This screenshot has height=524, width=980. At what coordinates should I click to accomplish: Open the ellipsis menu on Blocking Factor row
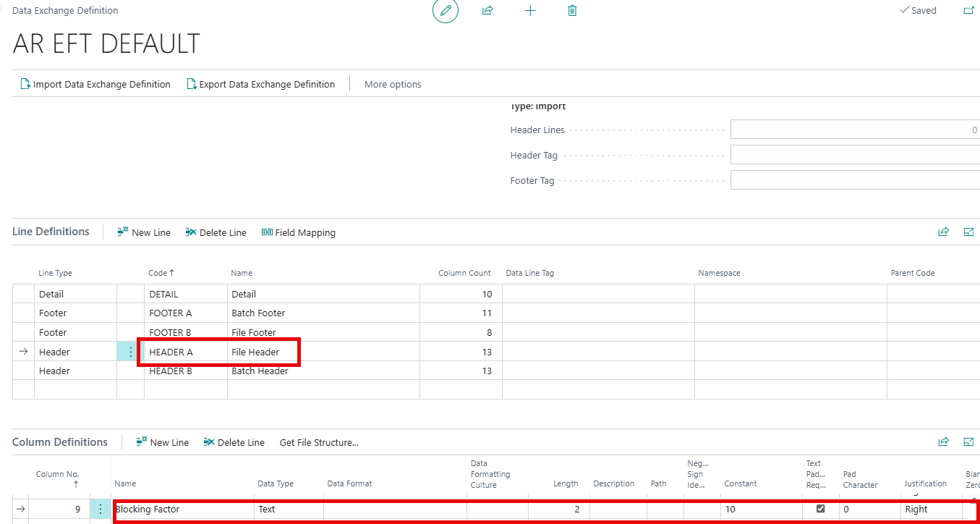(101, 509)
